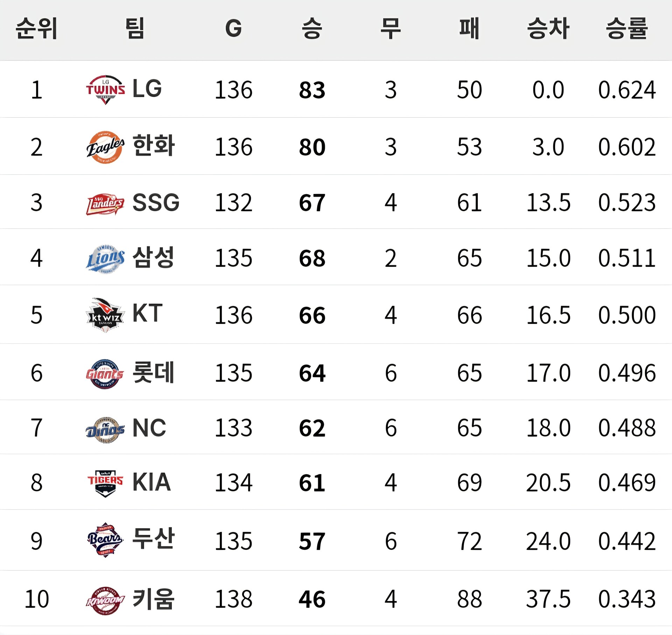
Task: Click the Doosan Bears team logo
Action: point(105,540)
